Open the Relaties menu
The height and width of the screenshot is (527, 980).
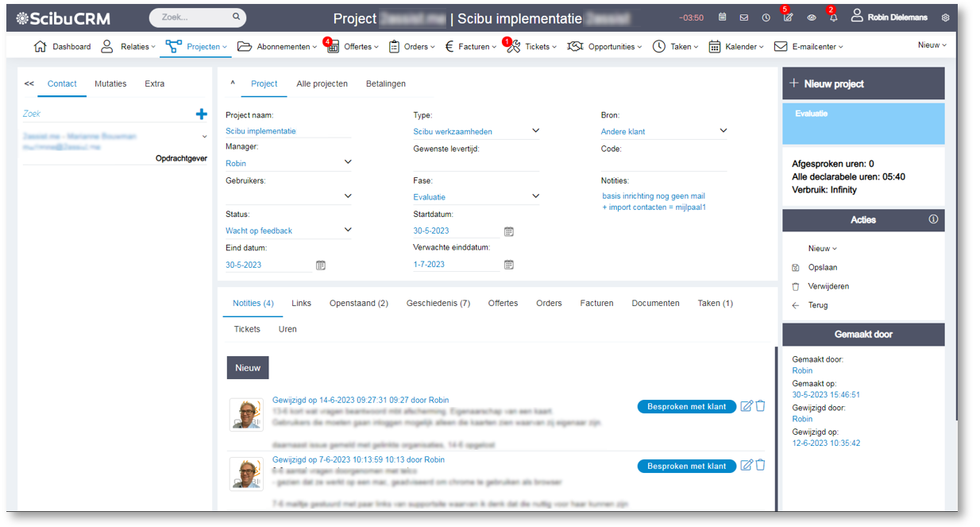(x=128, y=47)
